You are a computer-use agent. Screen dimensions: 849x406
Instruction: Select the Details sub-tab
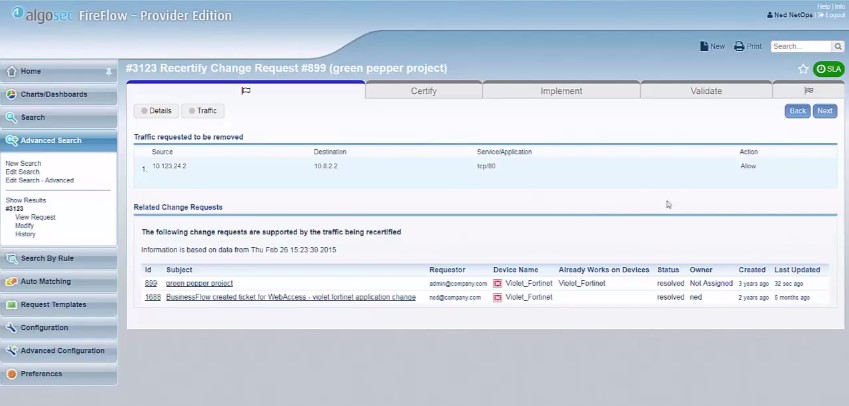pyautogui.click(x=156, y=111)
